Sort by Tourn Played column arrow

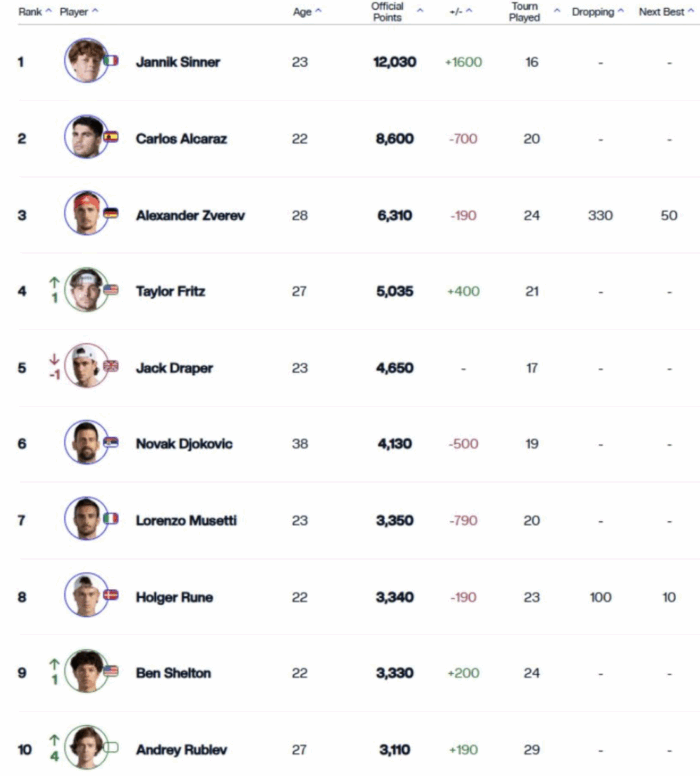[x=557, y=11]
